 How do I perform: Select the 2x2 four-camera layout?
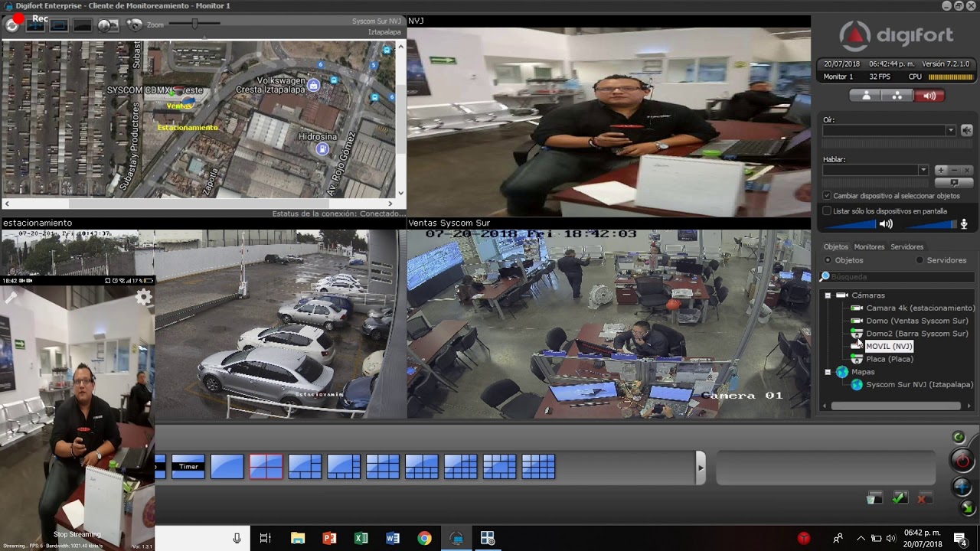266,467
